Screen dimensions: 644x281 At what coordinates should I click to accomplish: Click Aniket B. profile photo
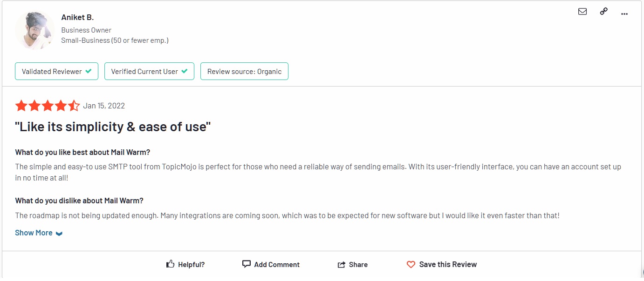pyautogui.click(x=35, y=29)
